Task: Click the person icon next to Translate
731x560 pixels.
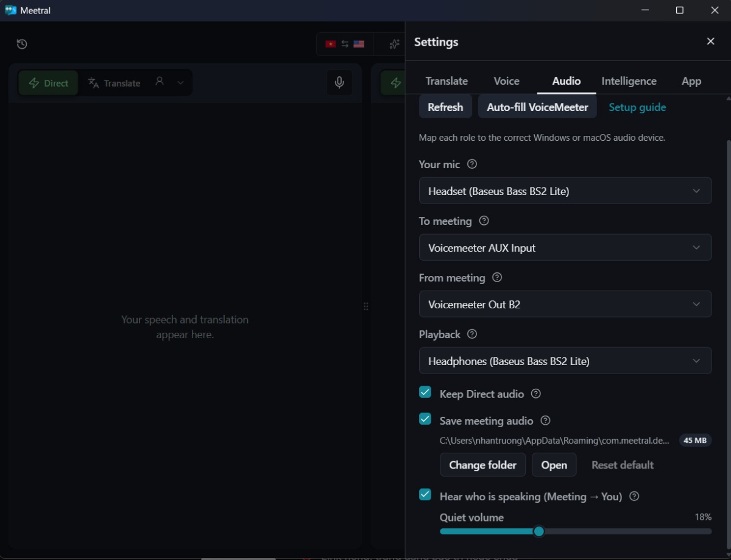Action: pyautogui.click(x=160, y=81)
